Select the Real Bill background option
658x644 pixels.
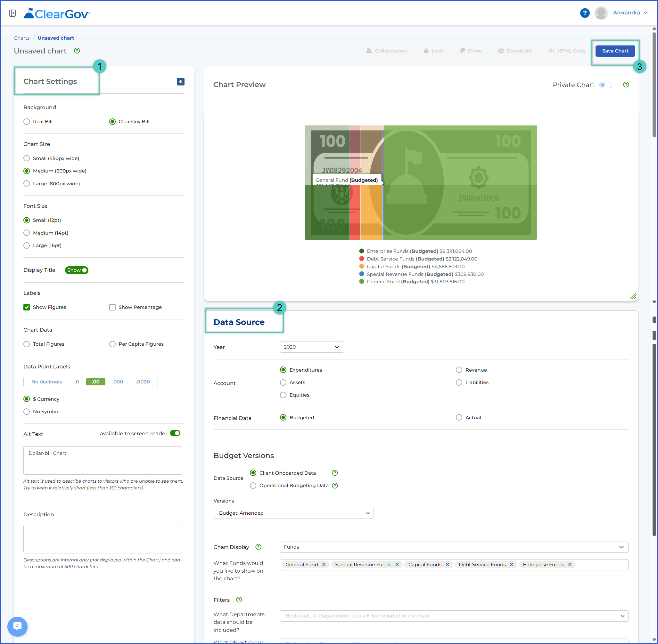[x=27, y=121]
